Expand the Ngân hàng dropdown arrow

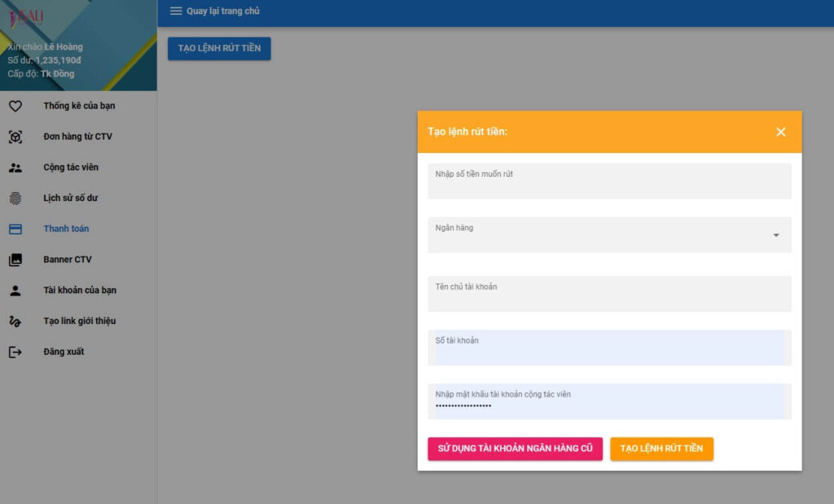click(776, 235)
